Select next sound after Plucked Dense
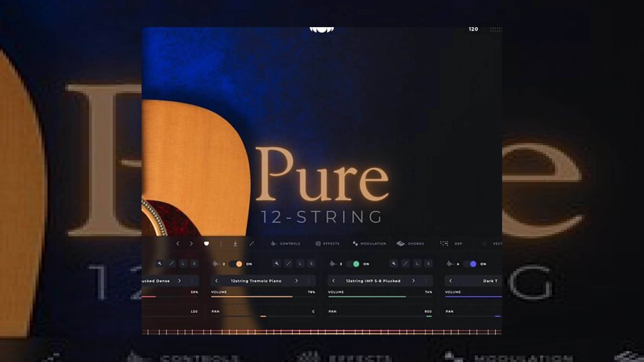 pyautogui.click(x=179, y=281)
